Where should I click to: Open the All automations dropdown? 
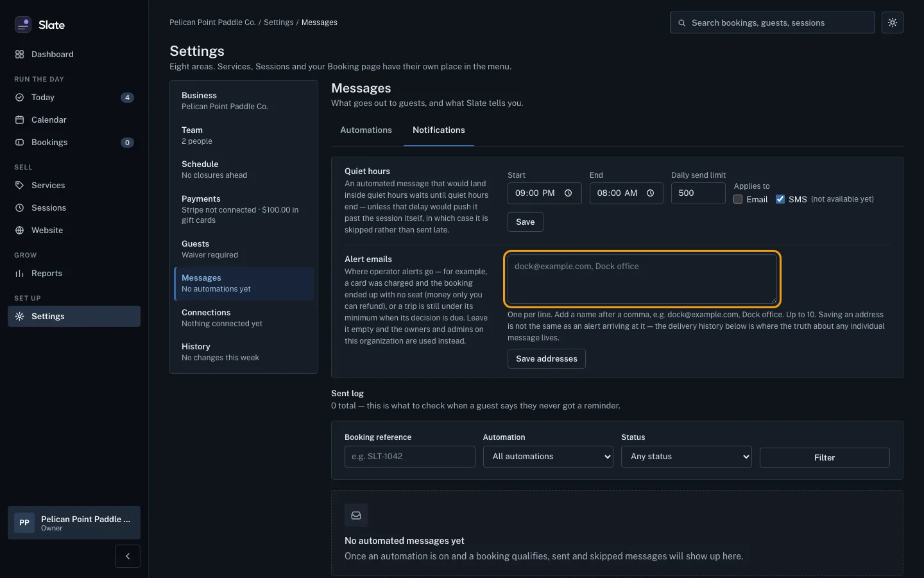point(548,457)
